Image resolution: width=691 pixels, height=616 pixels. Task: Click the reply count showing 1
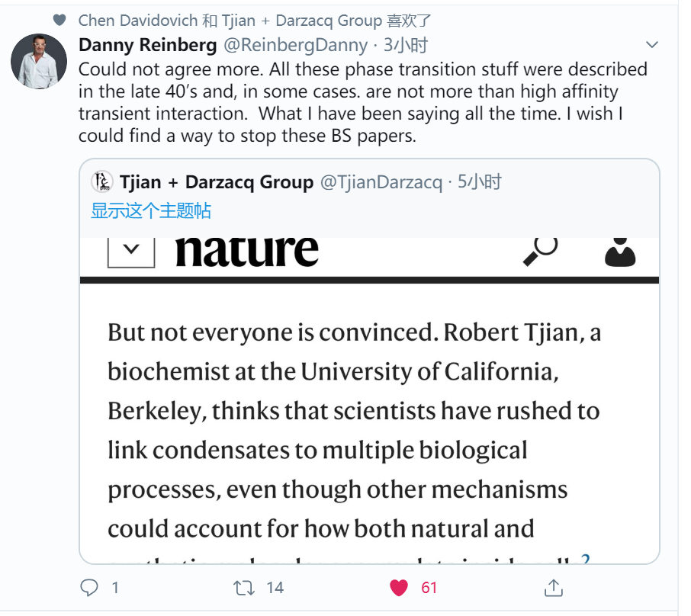coord(114,587)
